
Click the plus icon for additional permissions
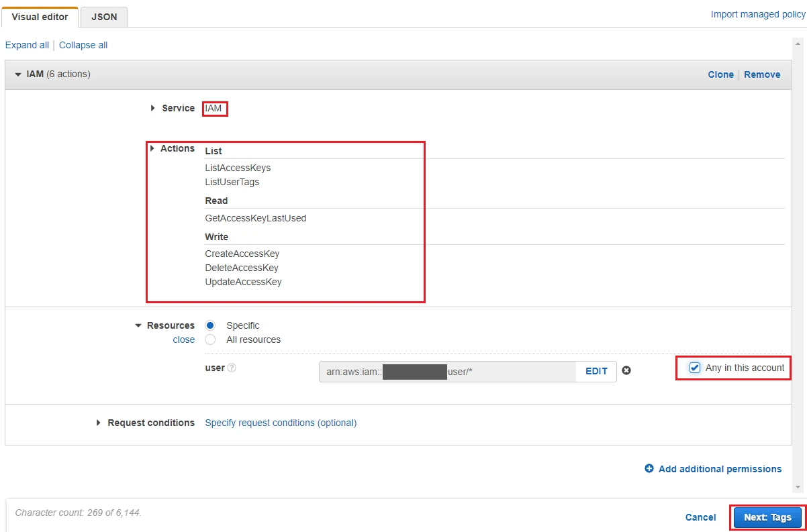click(x=649, y=469)
